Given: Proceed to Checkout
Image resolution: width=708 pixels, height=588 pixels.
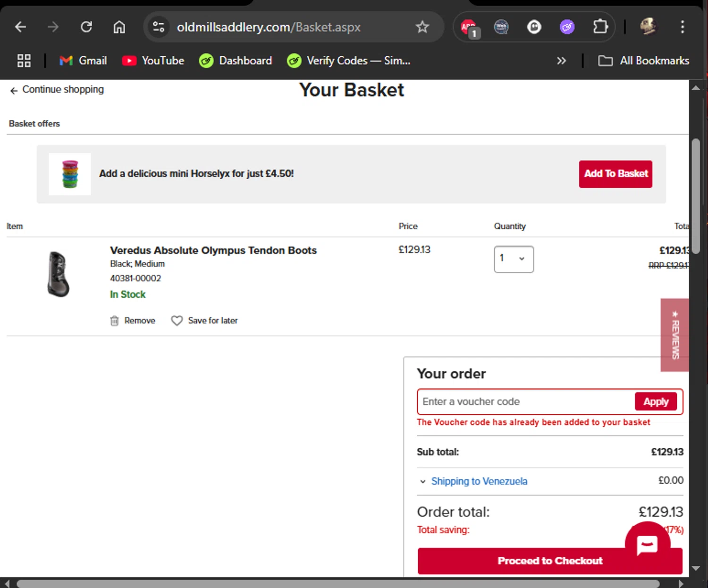Looking at the screenshot, I should [550, 561].
